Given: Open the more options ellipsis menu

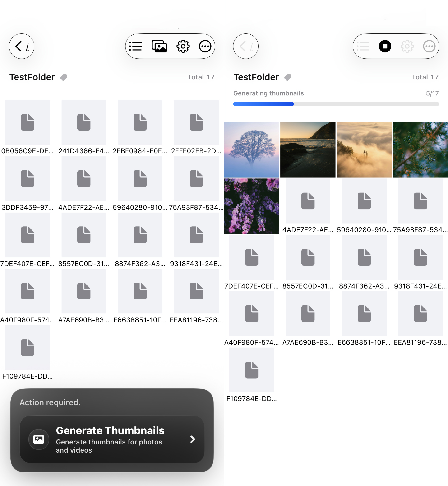Looking at the screenshot, I should tap(205, 46).
